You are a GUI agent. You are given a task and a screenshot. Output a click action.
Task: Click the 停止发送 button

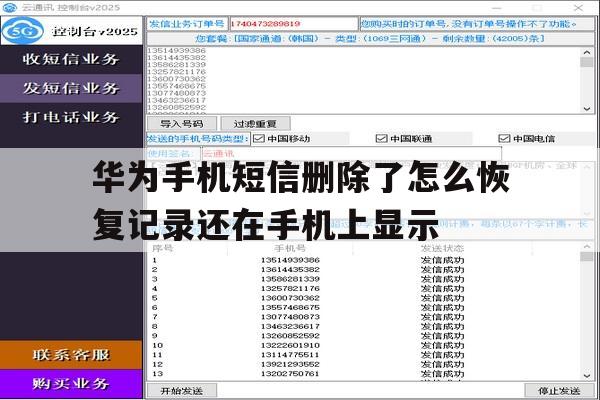(559, 391)
